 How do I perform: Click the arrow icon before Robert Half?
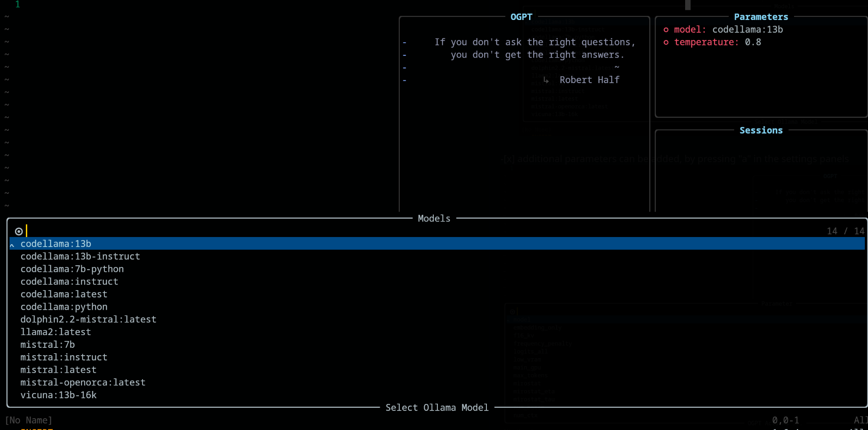point(546,80)
